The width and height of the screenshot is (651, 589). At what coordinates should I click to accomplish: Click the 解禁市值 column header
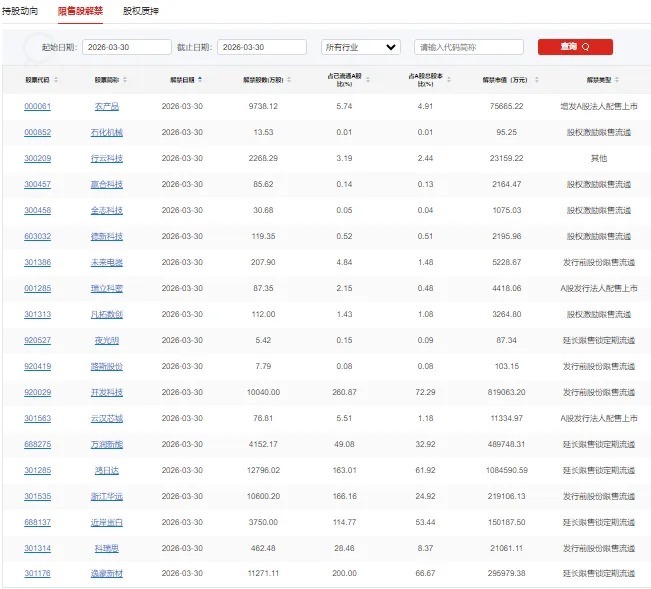click(499, 79)
